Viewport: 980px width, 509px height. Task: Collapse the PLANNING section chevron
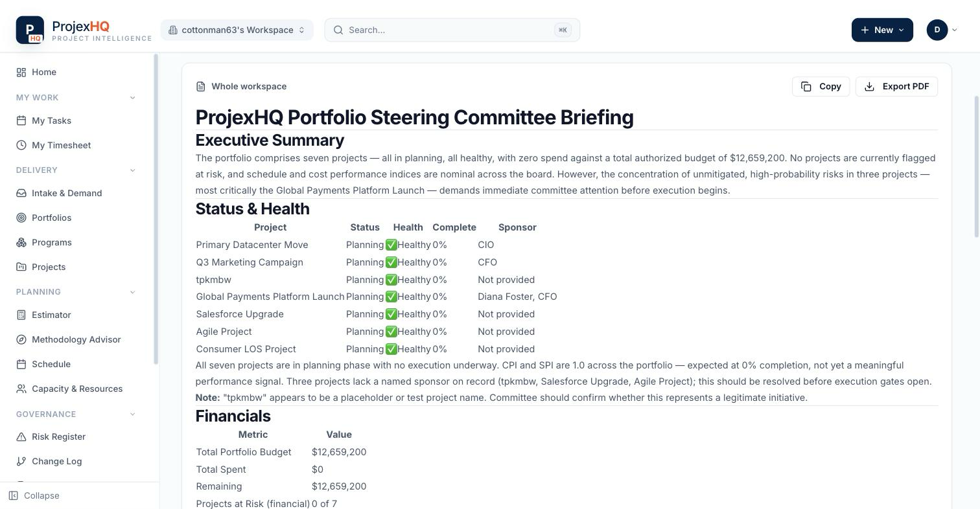[132, 292]
